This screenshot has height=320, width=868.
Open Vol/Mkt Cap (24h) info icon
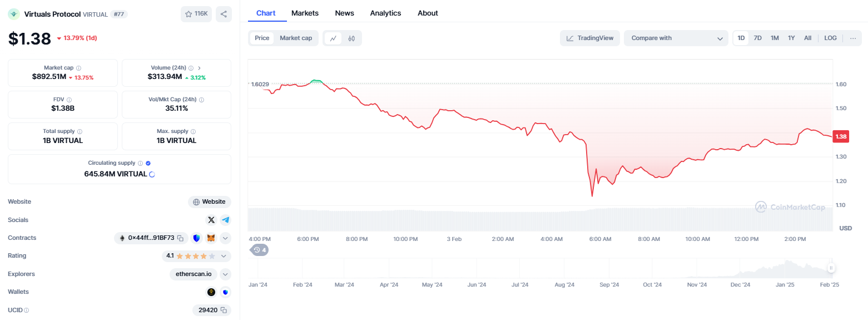tap(201, 100)
